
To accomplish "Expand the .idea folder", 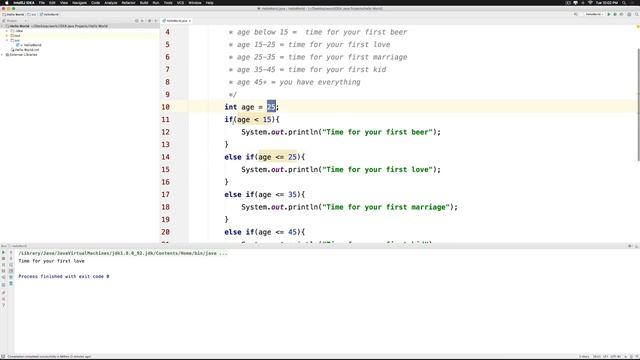I will point(7,31).
